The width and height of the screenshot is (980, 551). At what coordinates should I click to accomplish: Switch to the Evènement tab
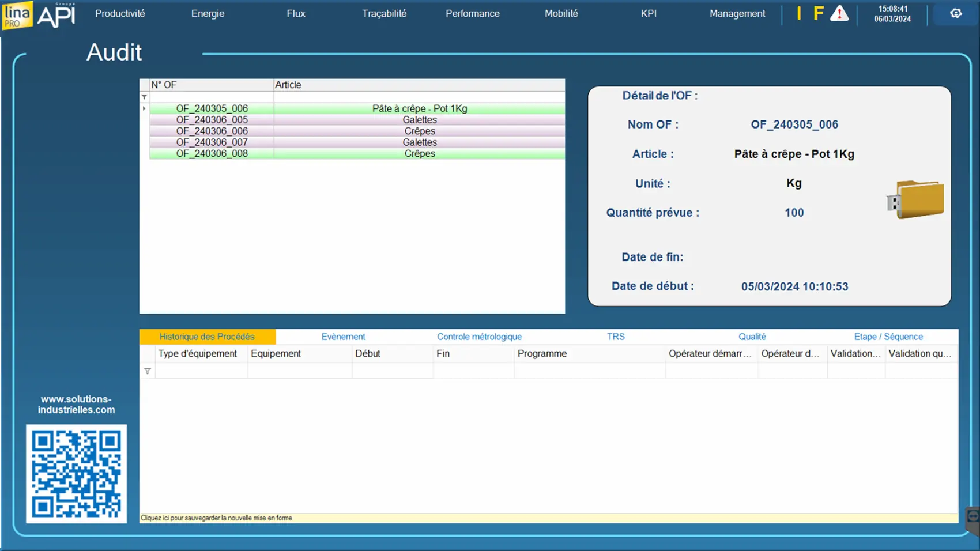coord(343,337)
